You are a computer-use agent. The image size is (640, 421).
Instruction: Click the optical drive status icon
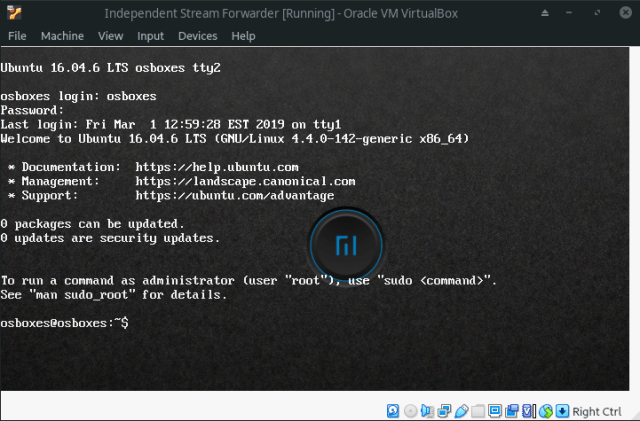410,411
